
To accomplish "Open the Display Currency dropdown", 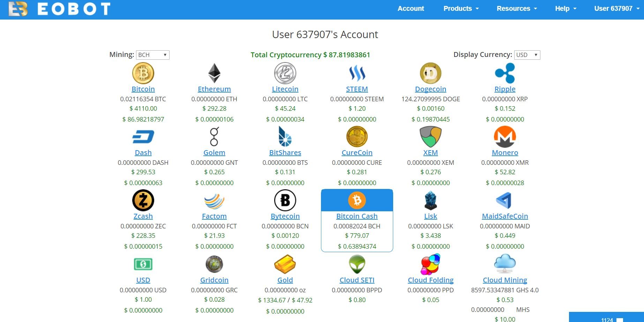I will [527, 55].
